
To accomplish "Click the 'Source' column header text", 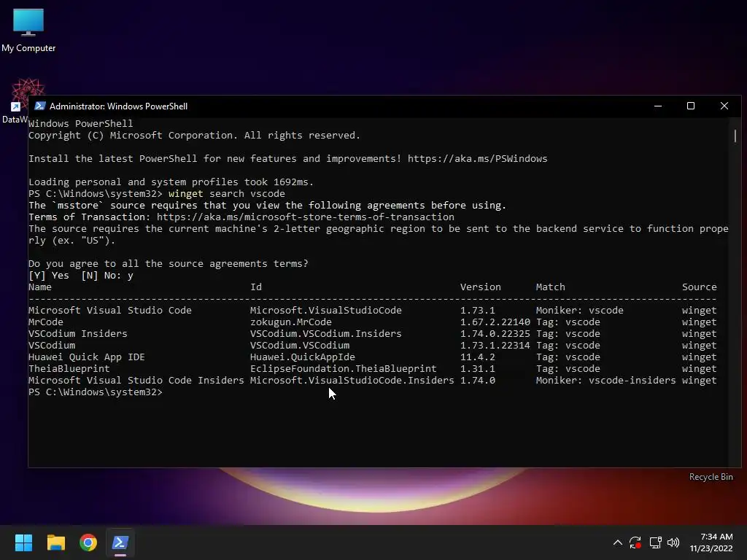I will pyautogui.click(x=700, y=287).
